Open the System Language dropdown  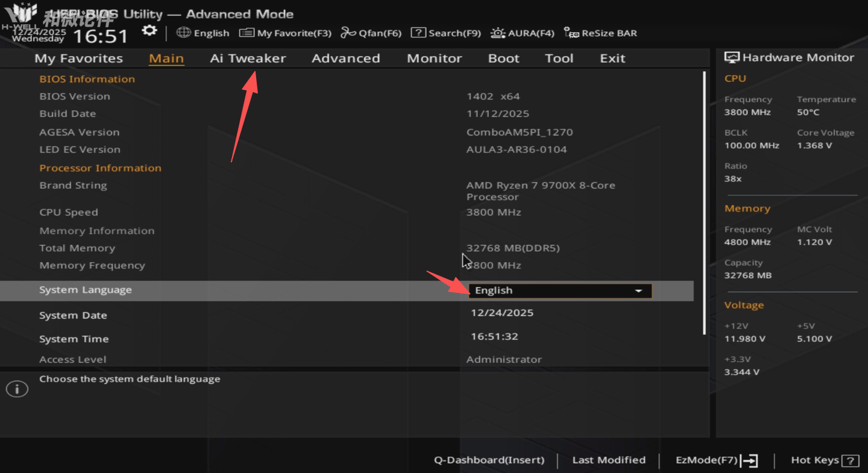coord(560,290)
